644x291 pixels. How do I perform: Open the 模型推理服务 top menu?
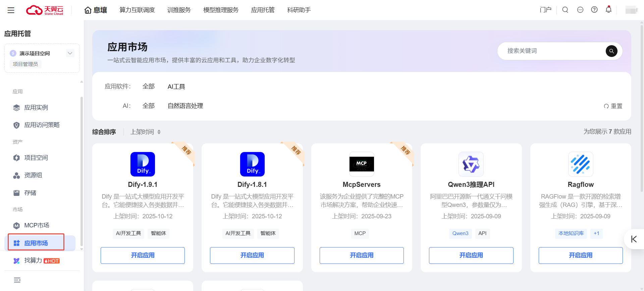coord(221,10)
